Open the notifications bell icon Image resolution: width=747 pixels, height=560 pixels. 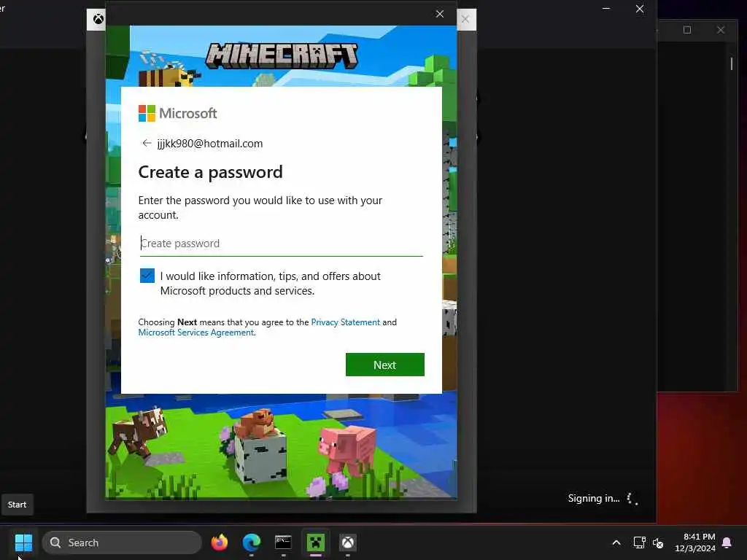pos(727,542)
